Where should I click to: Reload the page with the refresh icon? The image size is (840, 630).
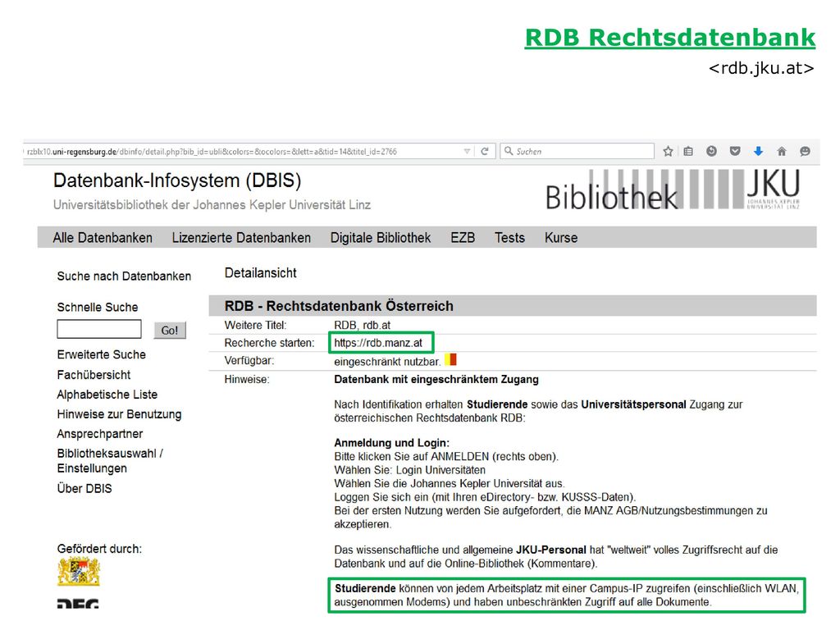tap(484, 152)
